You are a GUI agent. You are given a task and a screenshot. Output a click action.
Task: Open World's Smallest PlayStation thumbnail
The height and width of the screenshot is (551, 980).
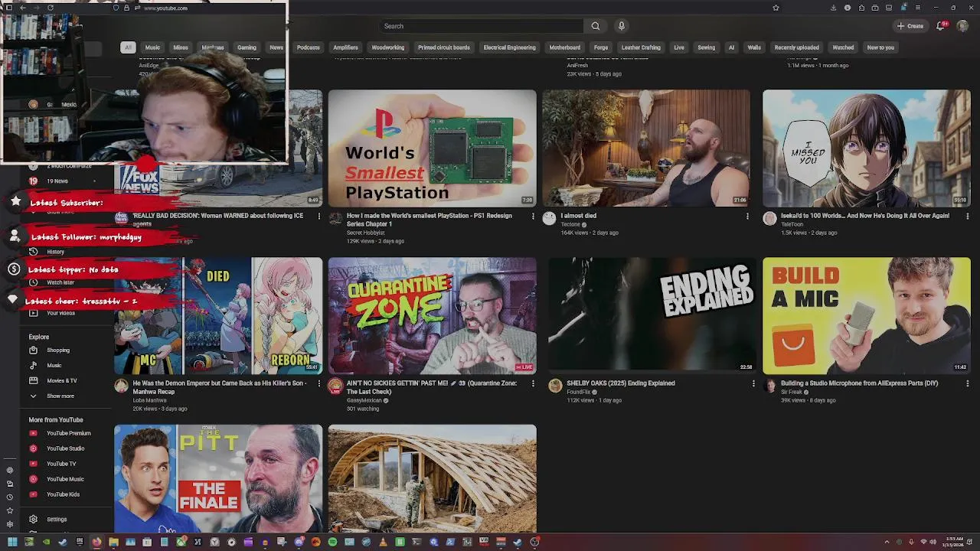[x=433, y=148]
